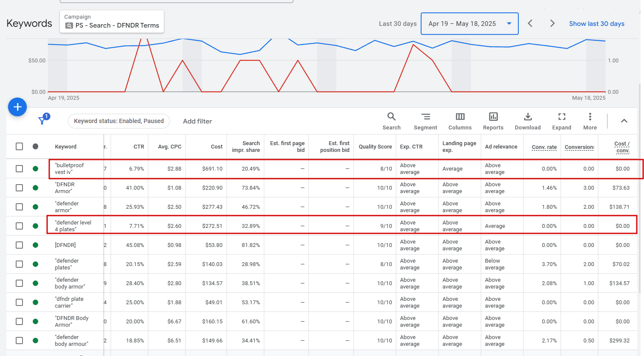644x356 pixels.
Task: Open the filter funnel icon
Action: coord(42,121)
